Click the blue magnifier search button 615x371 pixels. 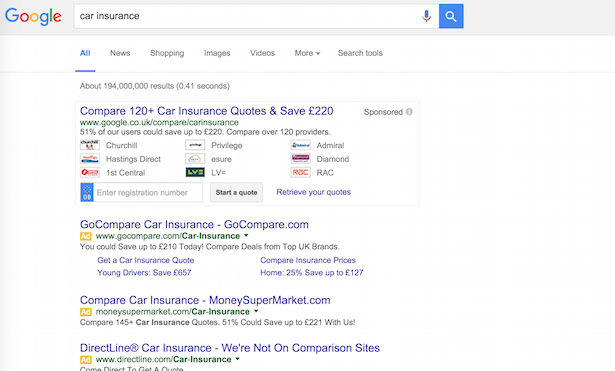451,16
